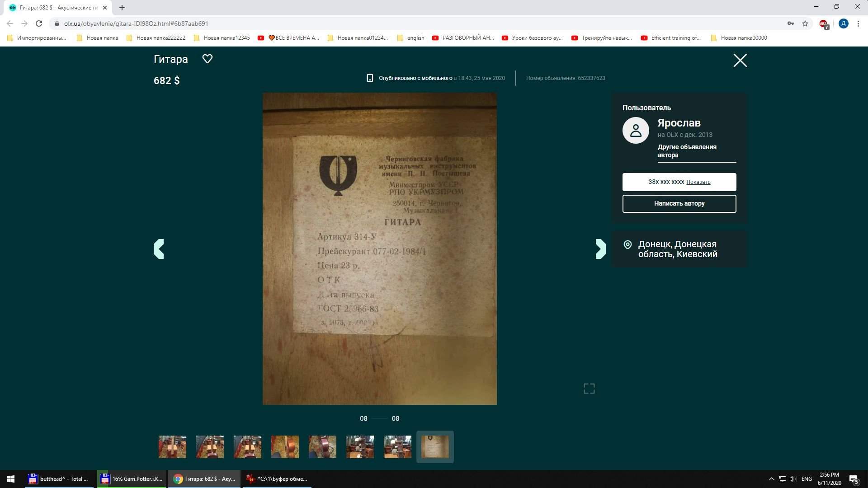868x488 pixels.
Task: Close the photo gallery with X icon
Action: click(740, 60)
